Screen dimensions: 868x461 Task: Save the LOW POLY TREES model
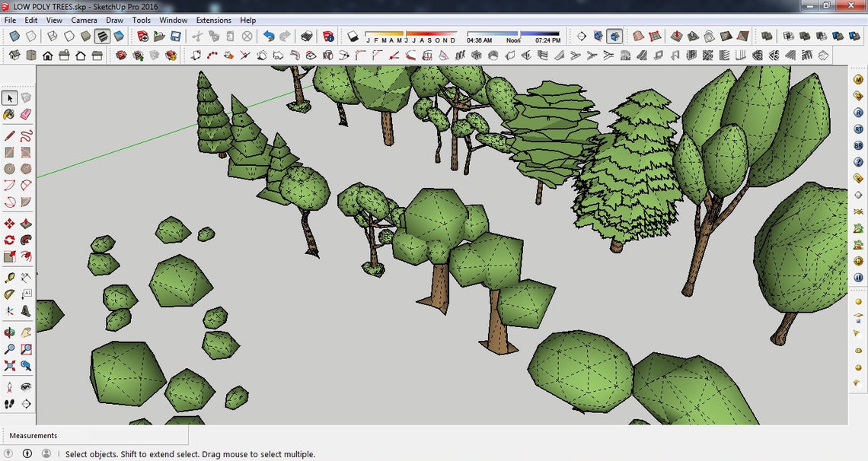[x=174, y=35]
